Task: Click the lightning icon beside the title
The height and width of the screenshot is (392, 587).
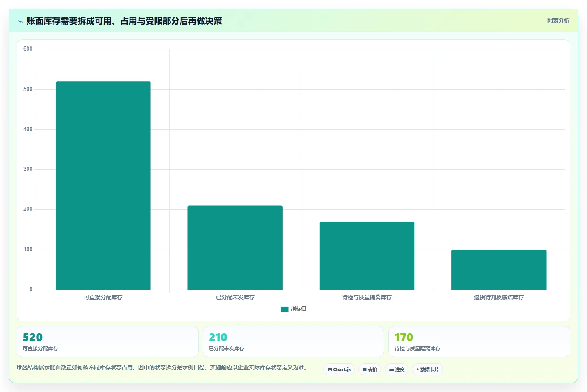Action: click(20, 21)
